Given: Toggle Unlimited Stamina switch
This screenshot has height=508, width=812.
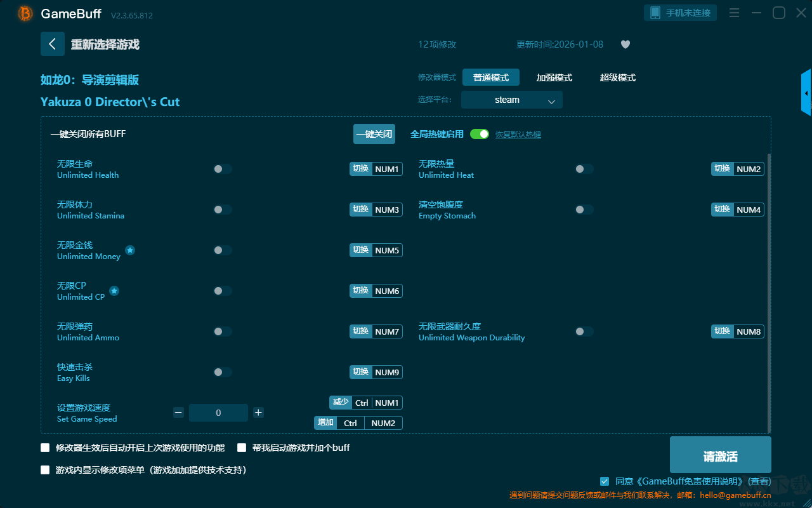Looking at the screenshot, I should coord(223,210).
